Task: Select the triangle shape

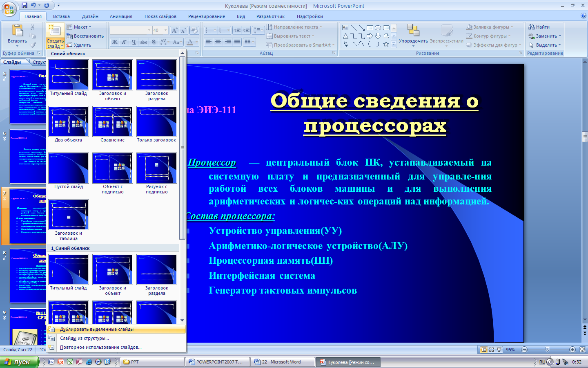Action: point(345,36)
